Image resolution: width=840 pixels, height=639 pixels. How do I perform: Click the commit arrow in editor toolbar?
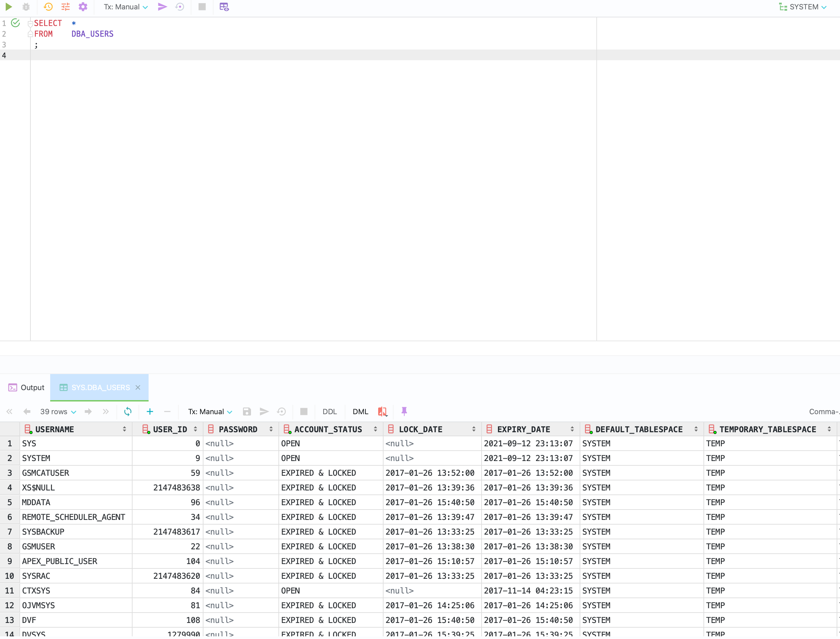pyautogui.click(x=162, y=7)
